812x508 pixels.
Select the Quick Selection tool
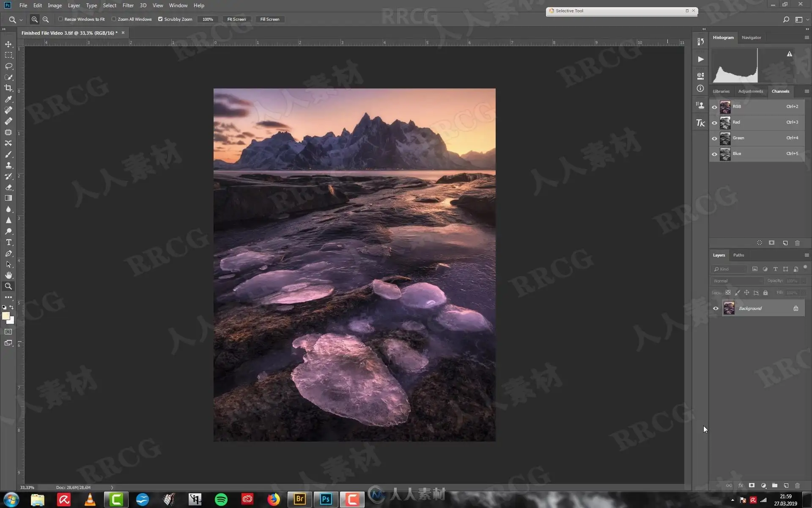[8, 77]
